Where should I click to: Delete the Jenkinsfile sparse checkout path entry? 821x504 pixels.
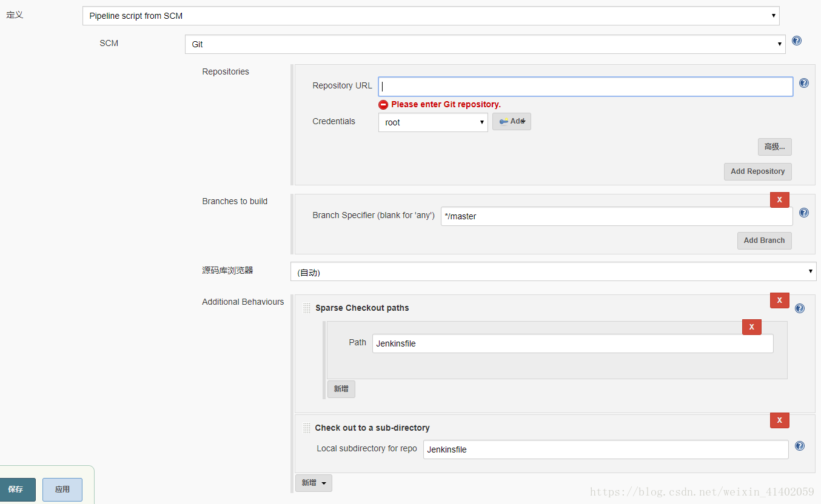pyautogui.click(x=752, y=327)
